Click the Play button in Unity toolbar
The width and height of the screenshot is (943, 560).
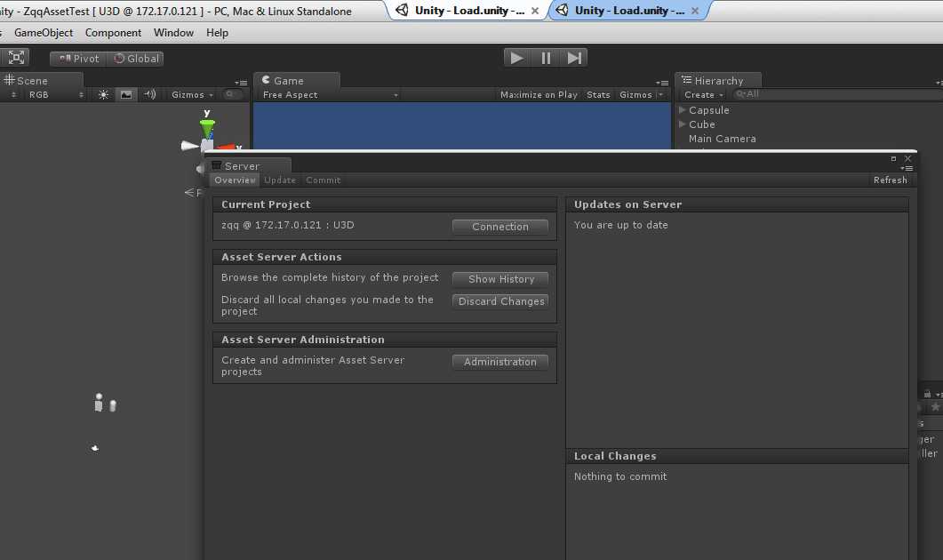(517, 58)
